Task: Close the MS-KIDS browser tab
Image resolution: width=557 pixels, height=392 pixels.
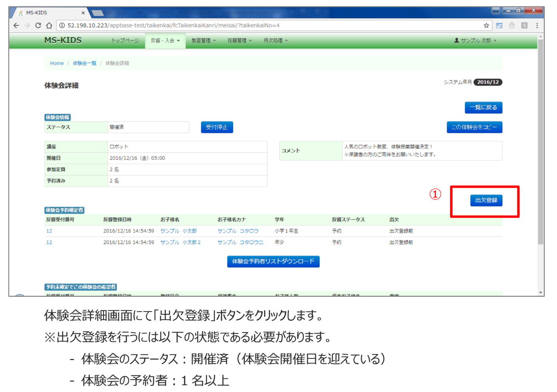Action: [x=83, y=13]
